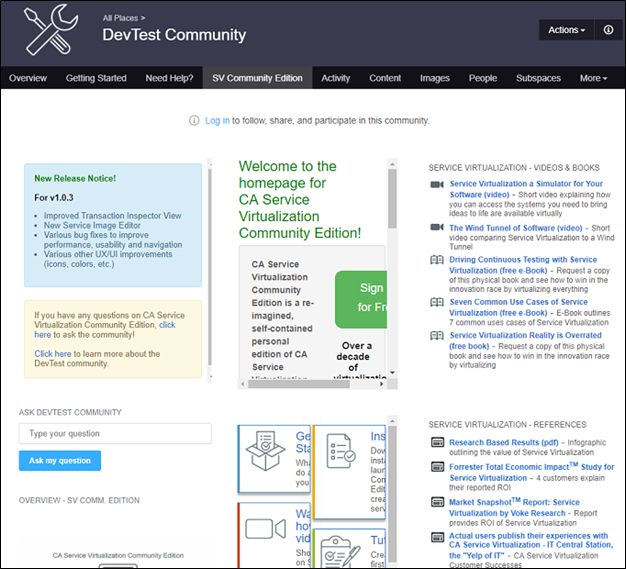Open the Subspaces tab
626x569 pixels.
point(538,78)
